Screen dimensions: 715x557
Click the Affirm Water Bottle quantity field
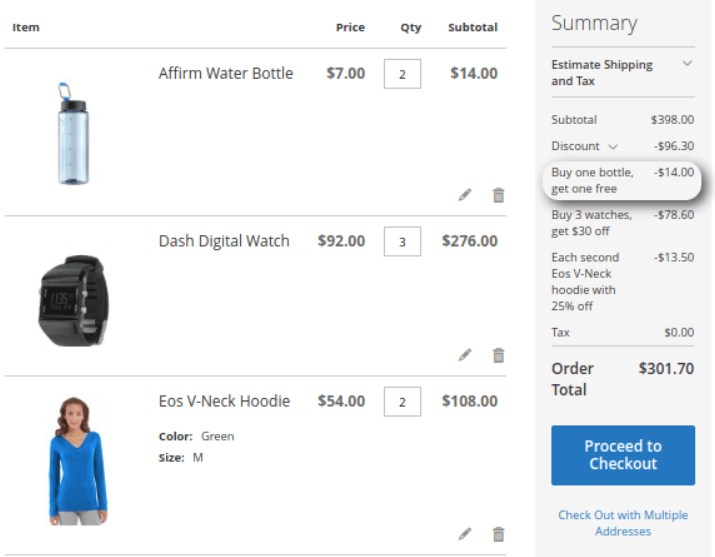[x=402, y=74]
